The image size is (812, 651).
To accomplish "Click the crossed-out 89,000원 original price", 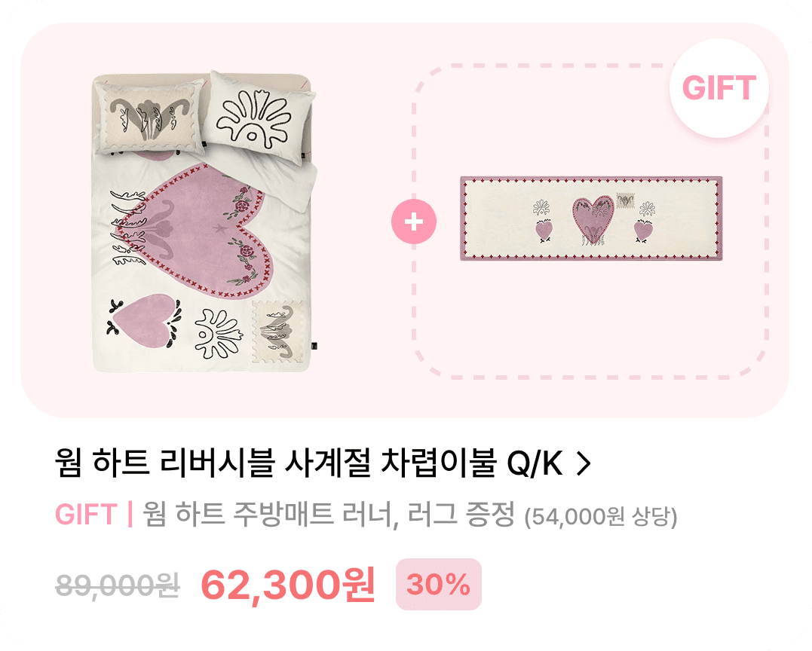I will pos(118,585).
